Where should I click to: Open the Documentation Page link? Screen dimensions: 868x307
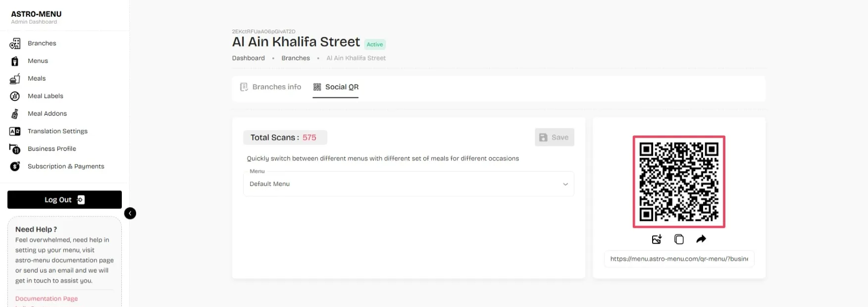[47, 299]
